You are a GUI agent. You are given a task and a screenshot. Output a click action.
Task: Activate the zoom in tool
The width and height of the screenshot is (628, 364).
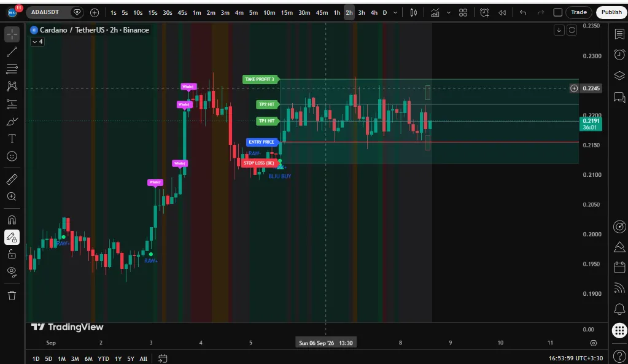12,196
